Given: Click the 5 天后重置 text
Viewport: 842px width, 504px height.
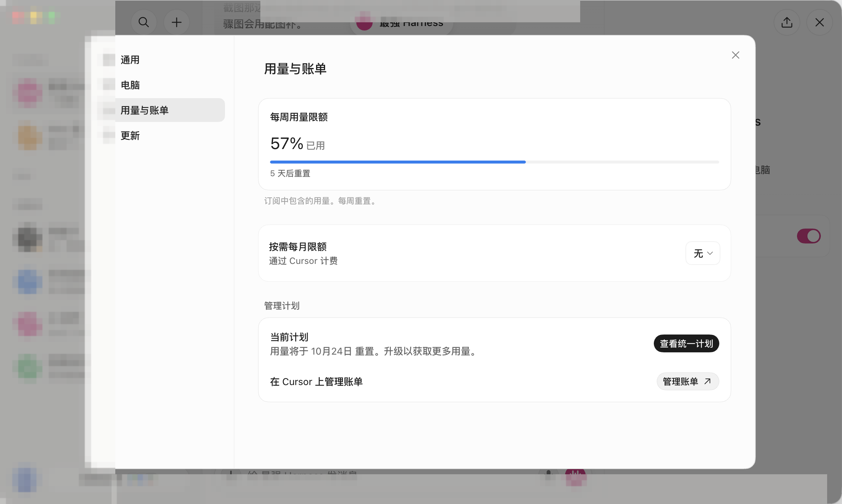Looking at the screenshot, I should [x=290, y=174].
